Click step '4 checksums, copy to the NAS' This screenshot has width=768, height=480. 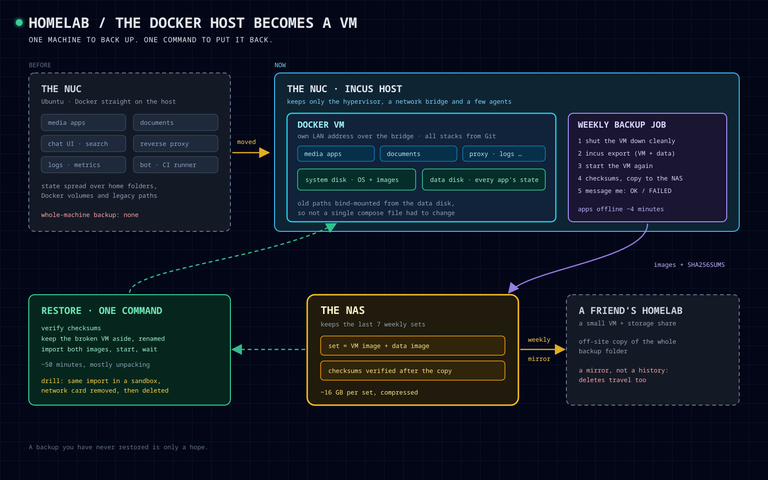[x=630, y=178]
